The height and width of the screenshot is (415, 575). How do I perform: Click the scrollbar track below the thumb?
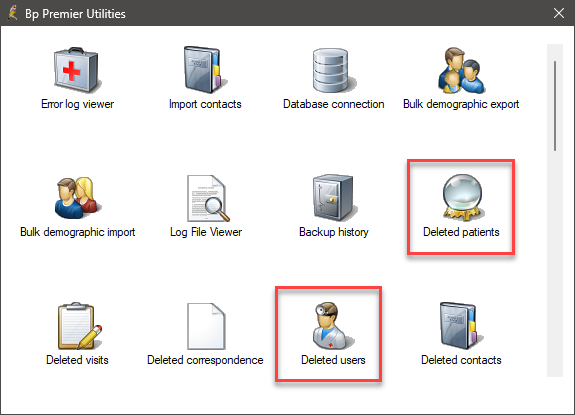pos(555,264)
